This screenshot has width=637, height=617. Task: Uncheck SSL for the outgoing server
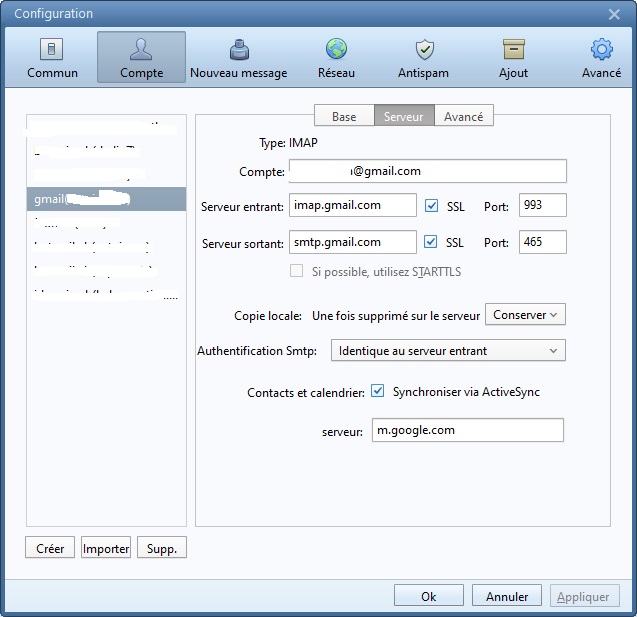point(432,242)
